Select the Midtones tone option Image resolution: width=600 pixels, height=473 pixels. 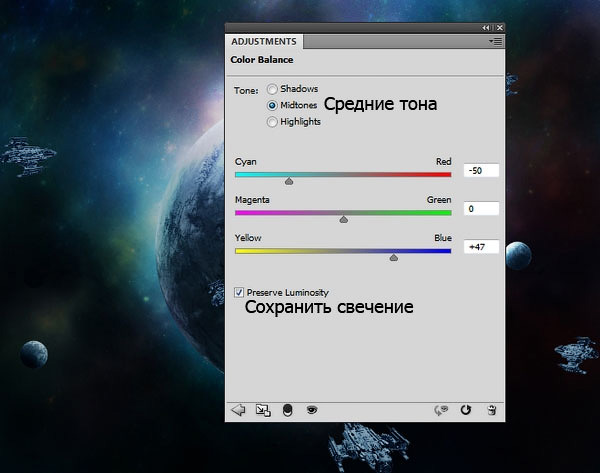click(x=272, y=105)
